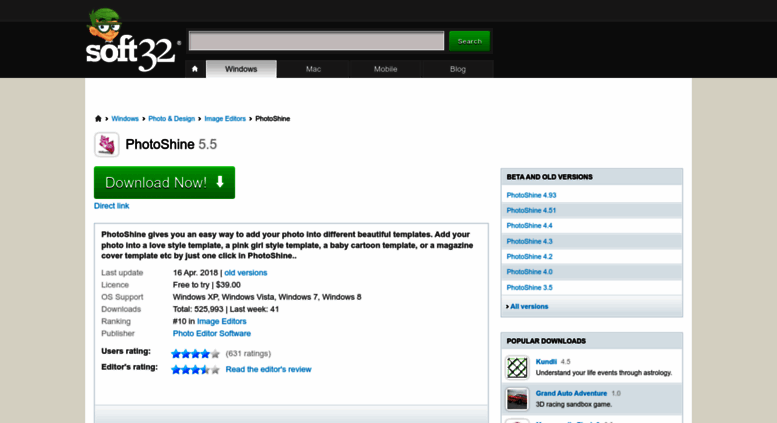The image size is (777, 423).
Task: Click the (631 ratings) text
Action: (x=248, y=354)
